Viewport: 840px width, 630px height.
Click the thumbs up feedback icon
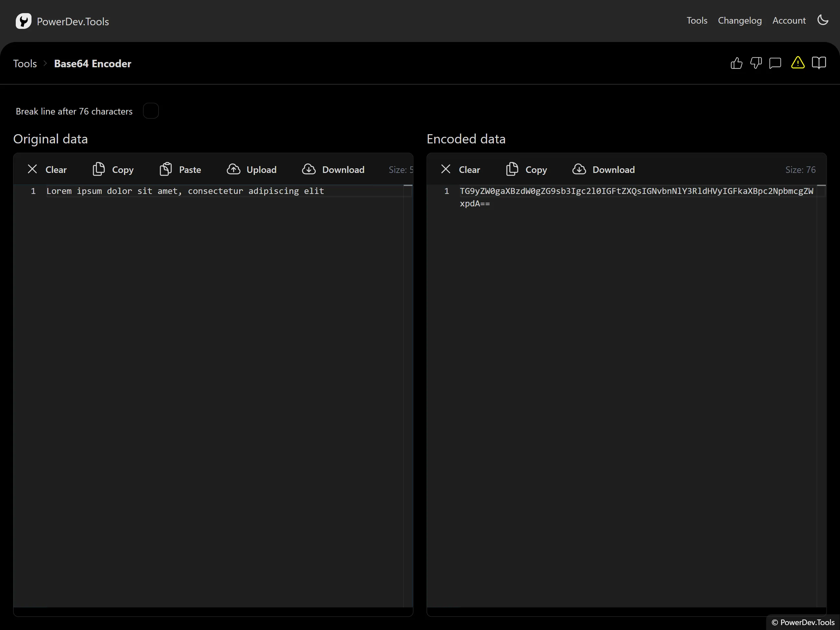pos(736,63)
